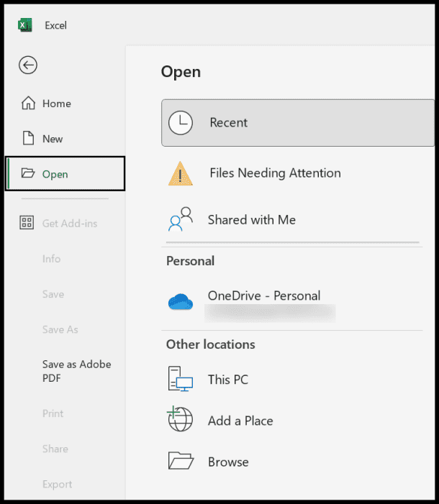Click the back arrow circle icon
This screenshot has width=439, height=504.
pyautogui.click(x=28, y=65)
